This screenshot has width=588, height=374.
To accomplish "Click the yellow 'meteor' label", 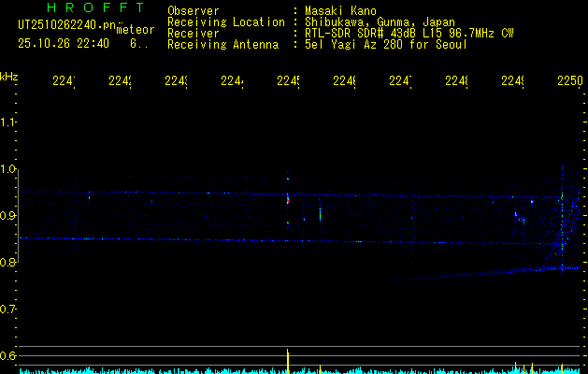I will (135, 31).
